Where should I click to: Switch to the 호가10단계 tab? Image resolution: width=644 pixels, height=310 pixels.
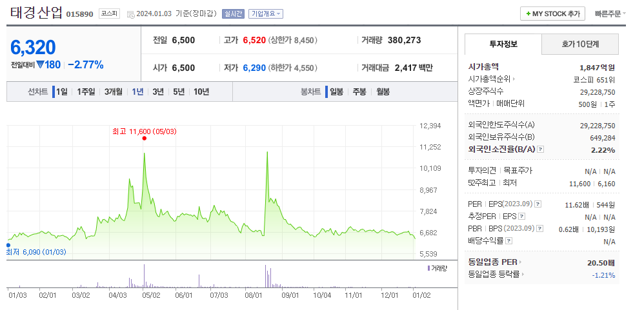tap(580, 44)
